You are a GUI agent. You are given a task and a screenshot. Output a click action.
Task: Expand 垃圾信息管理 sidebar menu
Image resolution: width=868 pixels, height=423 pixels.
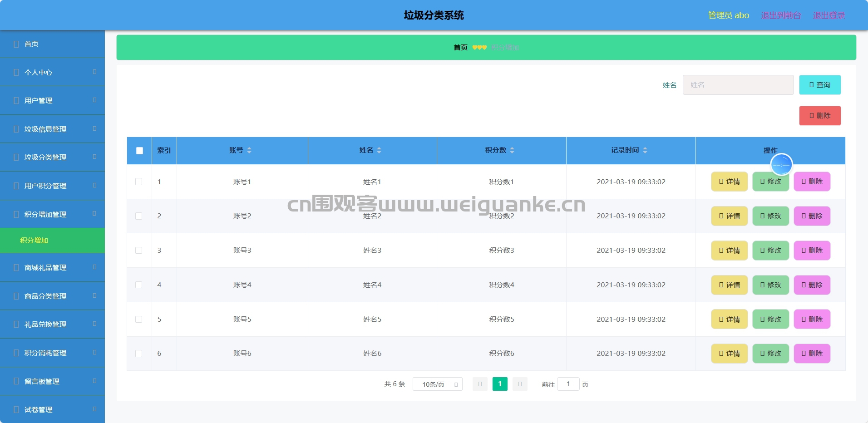[52, 129]
